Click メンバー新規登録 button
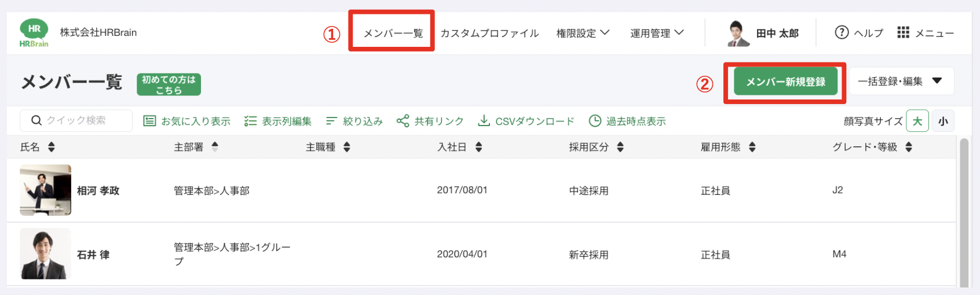Viewport: 980px width, 295px height. (785, 82)
